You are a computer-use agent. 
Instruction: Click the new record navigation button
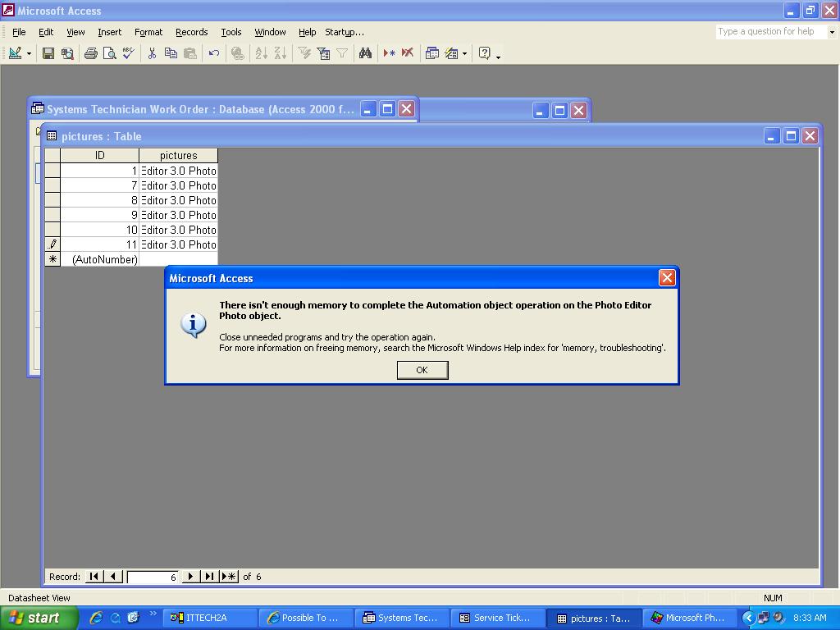(229, 577)
